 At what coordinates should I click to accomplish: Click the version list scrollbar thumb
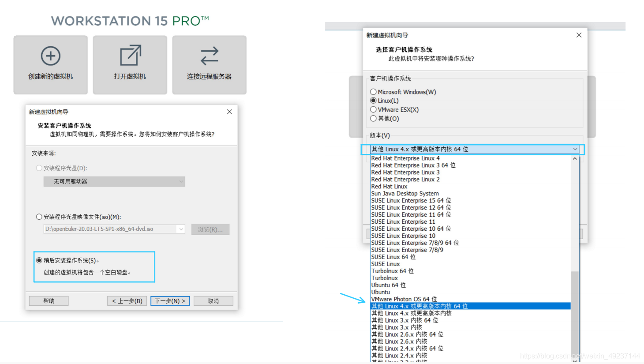coord(575,313)
